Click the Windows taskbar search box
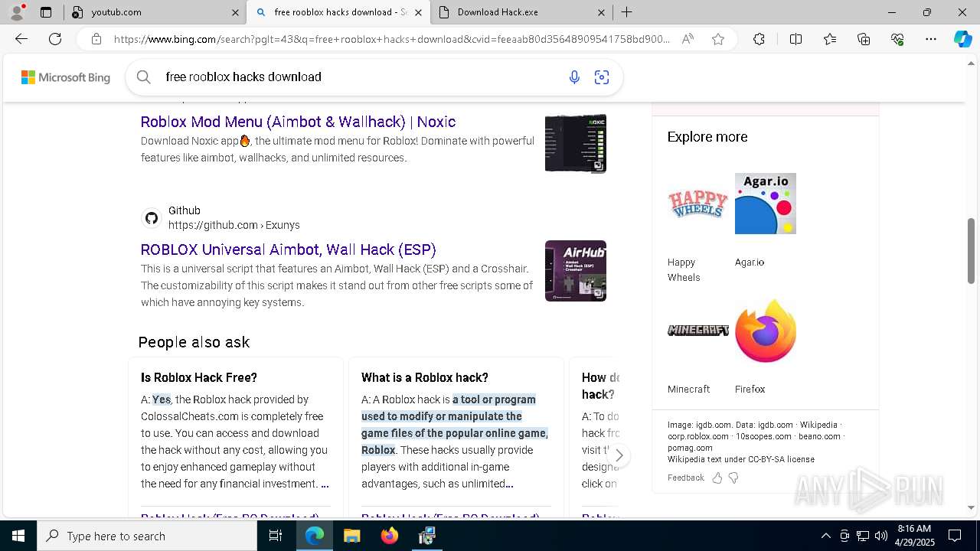This screenshot has height=551, width=980. pyautogui.click(x=147, y=536)
